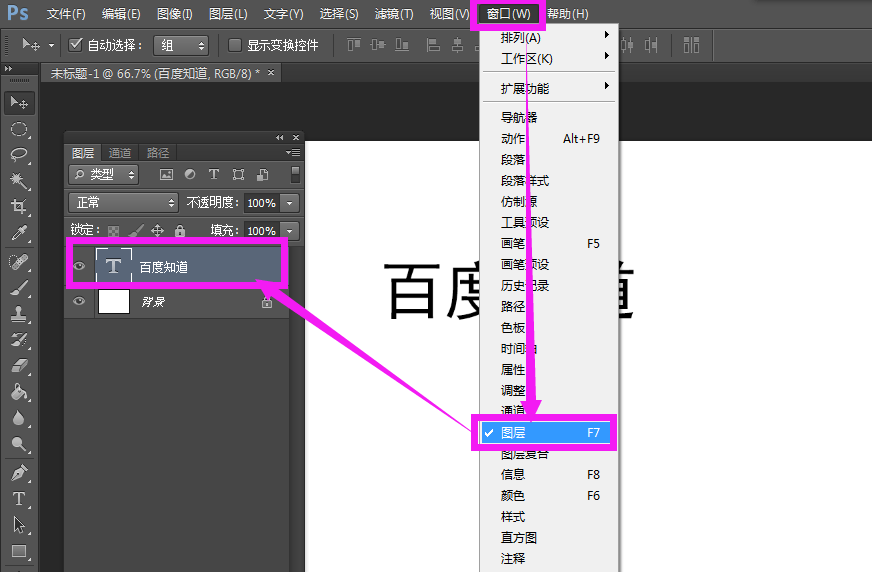Select the Rectangle shape tool
The width and height of the screenshot is (872, 572).
click(x=19, y=551)
